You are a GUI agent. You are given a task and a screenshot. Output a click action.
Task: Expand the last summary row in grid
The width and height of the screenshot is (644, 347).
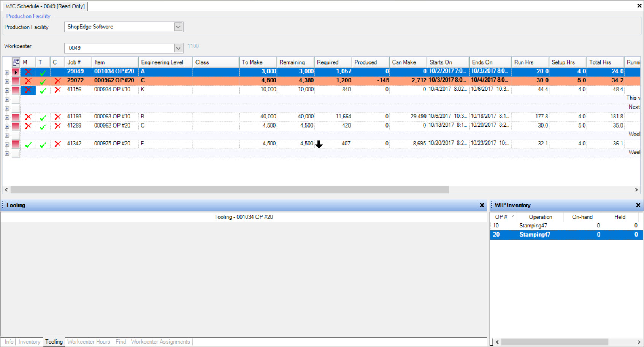pos(7,154)
